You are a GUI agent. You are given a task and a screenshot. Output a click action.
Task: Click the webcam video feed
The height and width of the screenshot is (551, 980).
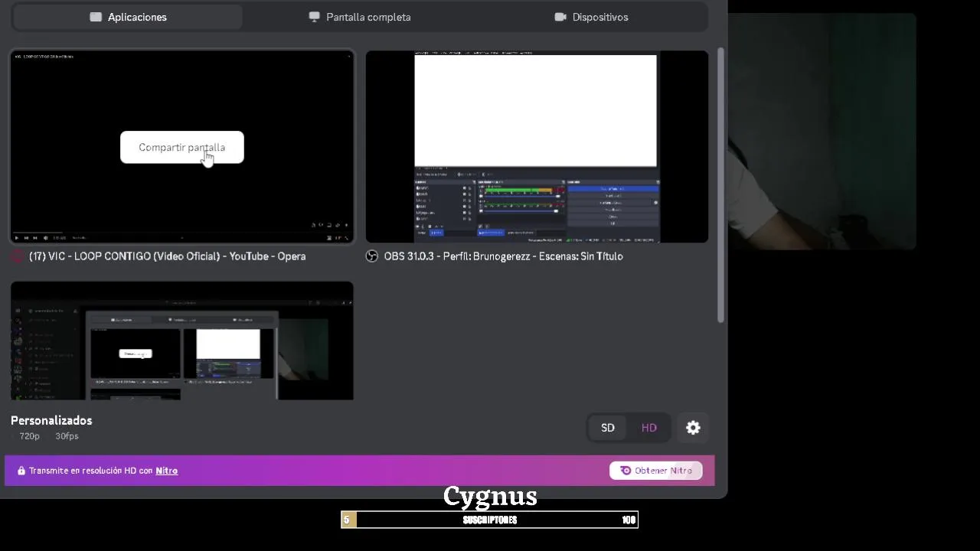coord(822,132)
